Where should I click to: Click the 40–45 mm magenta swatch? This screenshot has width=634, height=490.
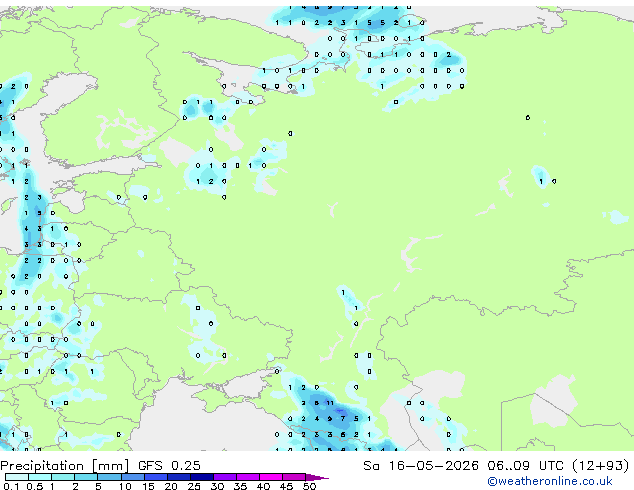[x=271, y=477]
